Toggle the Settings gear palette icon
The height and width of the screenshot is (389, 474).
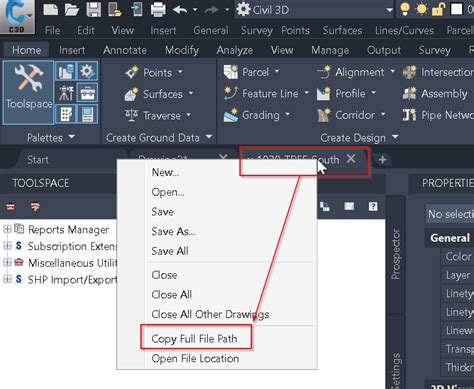(87, 71)
